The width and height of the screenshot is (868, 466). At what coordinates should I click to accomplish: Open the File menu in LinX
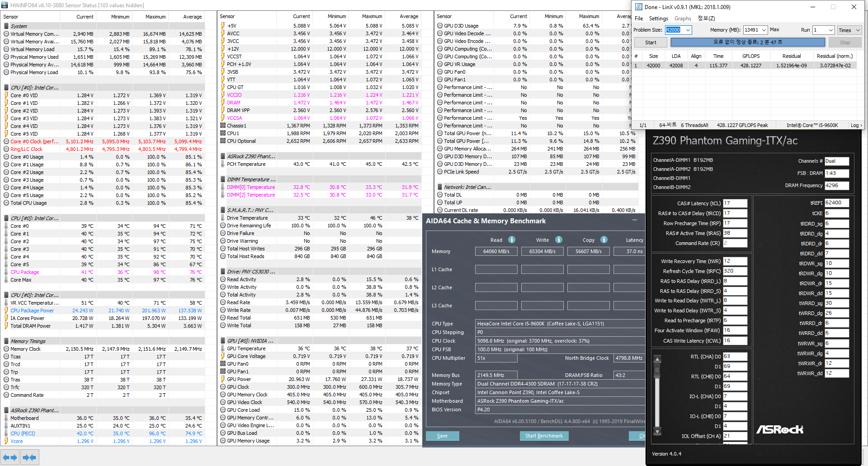tap(639, 19)
